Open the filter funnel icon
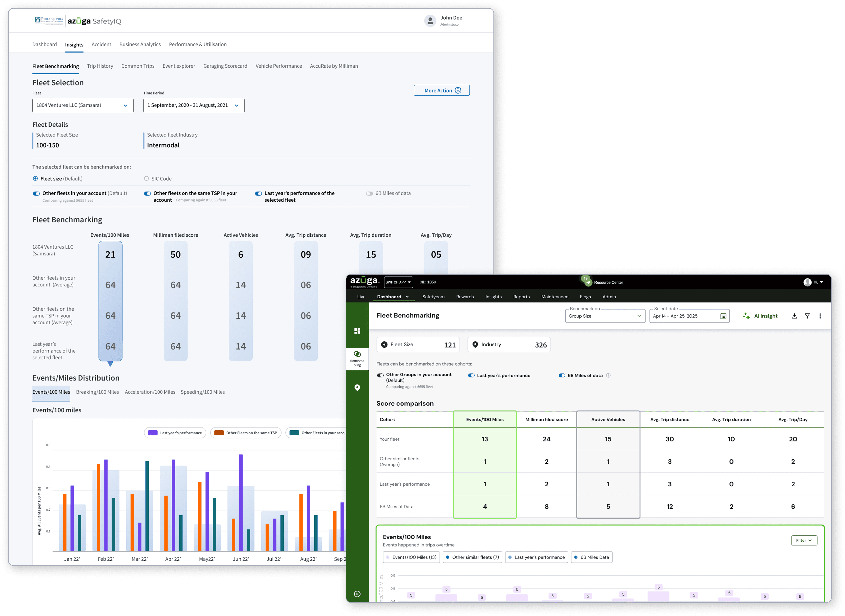The height and width of the screenshot is (616, 845). click(x=807, y=316)
